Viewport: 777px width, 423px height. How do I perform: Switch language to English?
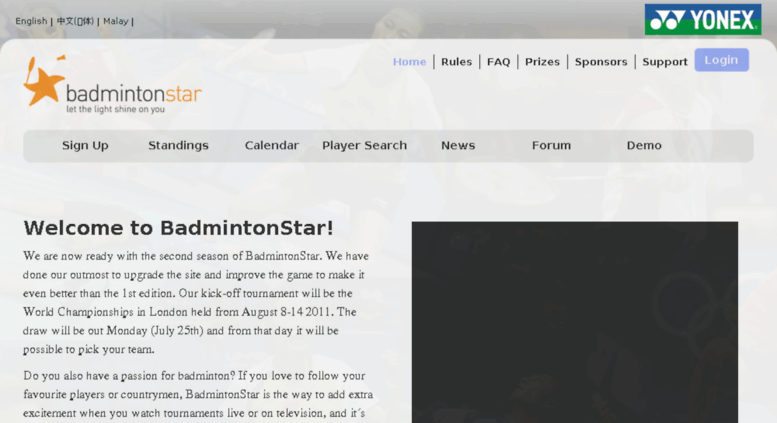click(31, 21)
